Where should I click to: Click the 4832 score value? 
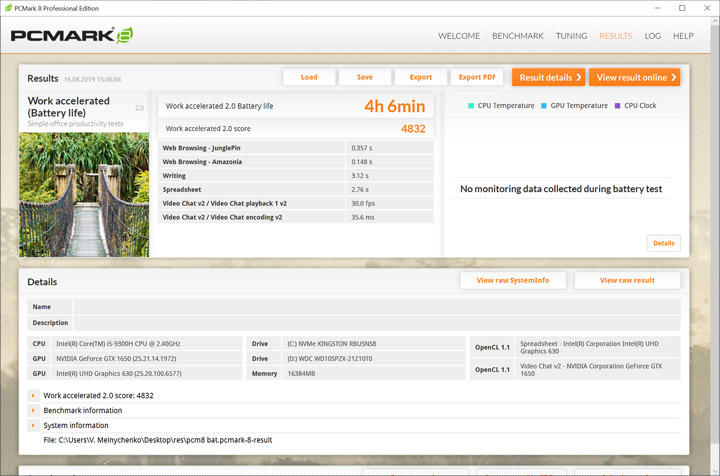click(413, 129)
